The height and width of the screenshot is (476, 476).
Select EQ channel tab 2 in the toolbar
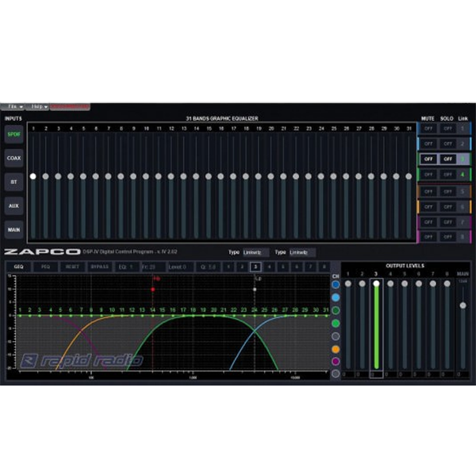pos(242,267)
